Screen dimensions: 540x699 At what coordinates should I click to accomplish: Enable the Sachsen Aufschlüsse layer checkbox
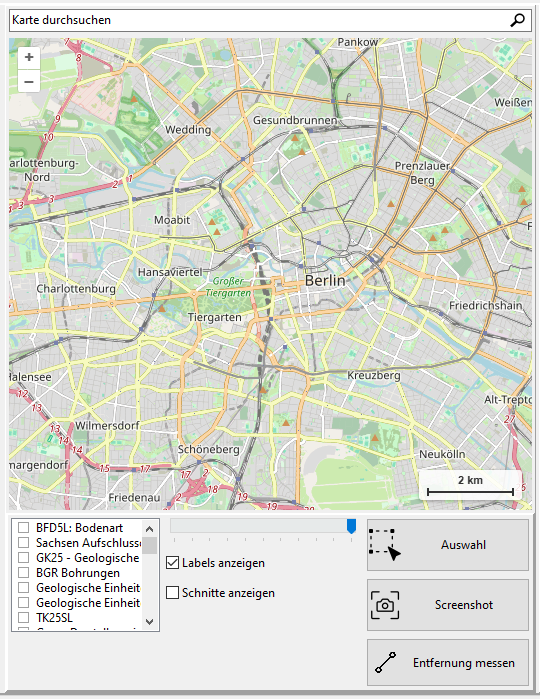(23, 543)
